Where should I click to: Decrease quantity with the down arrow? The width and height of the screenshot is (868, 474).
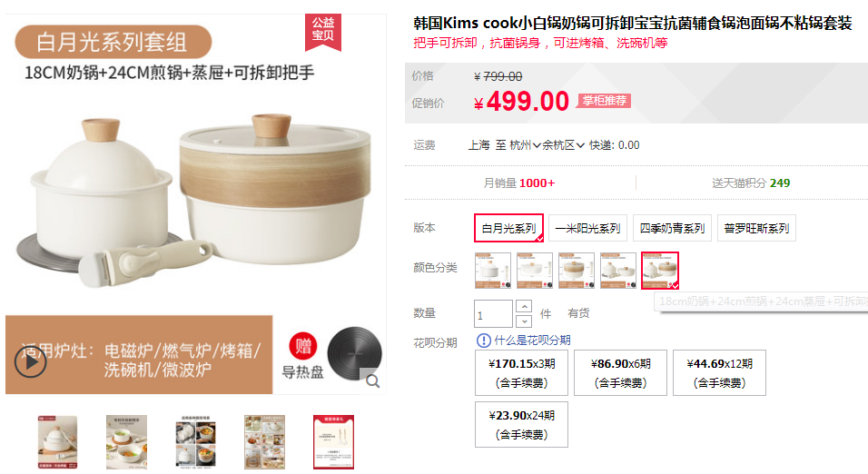coord(524,321)
